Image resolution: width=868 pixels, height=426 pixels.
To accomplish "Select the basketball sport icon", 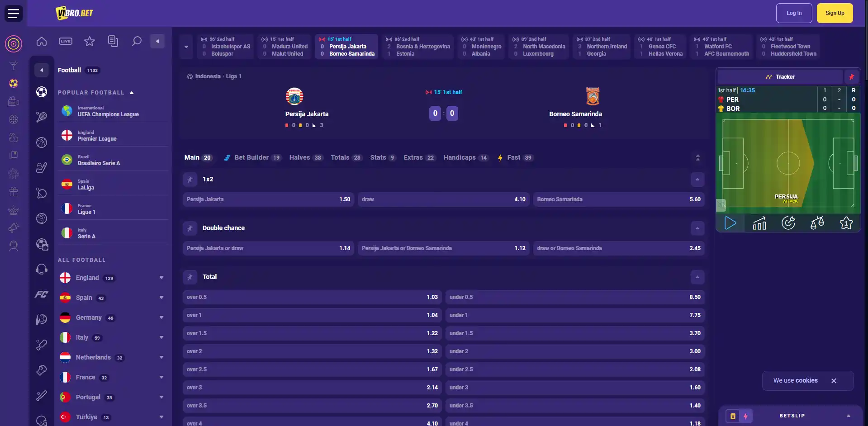I will click(x=42, y=142).
